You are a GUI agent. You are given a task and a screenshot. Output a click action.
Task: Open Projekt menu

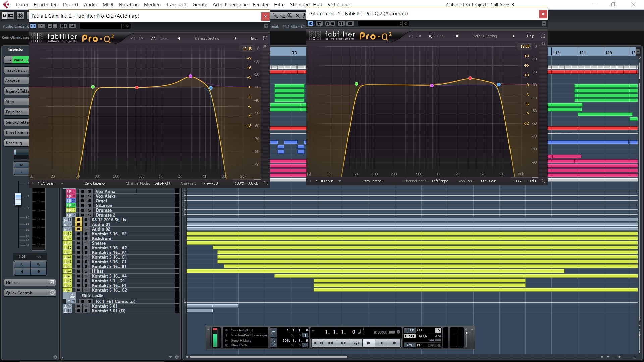point(70,5)
